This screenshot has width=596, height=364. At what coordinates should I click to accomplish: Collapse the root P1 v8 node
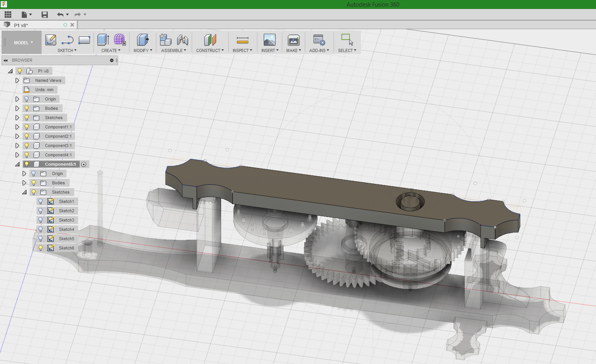10,71
